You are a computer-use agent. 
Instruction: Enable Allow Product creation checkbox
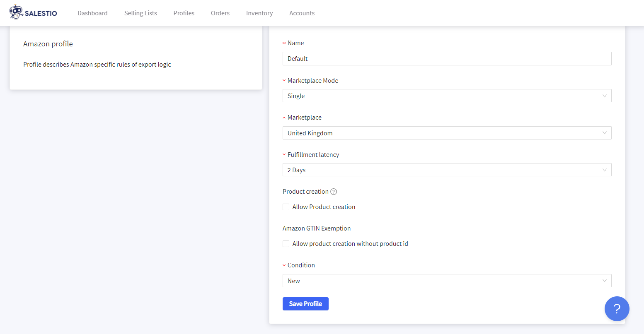point(286,207)
